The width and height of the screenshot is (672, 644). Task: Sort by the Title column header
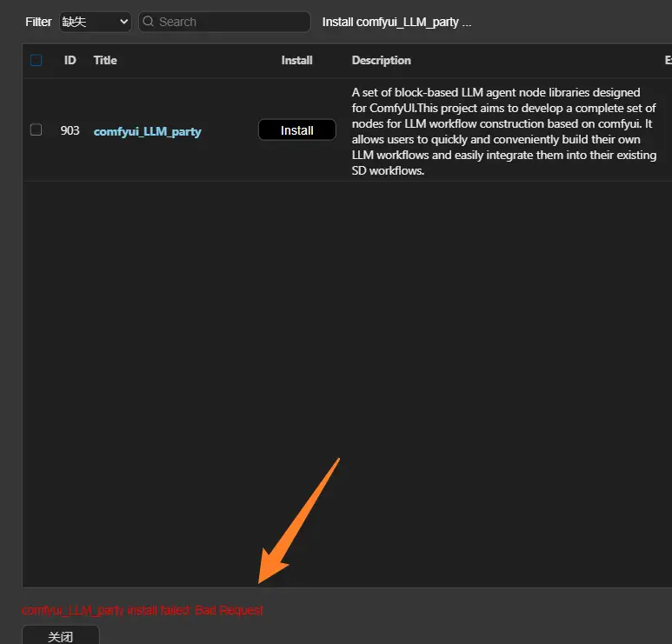pos(105,60)
